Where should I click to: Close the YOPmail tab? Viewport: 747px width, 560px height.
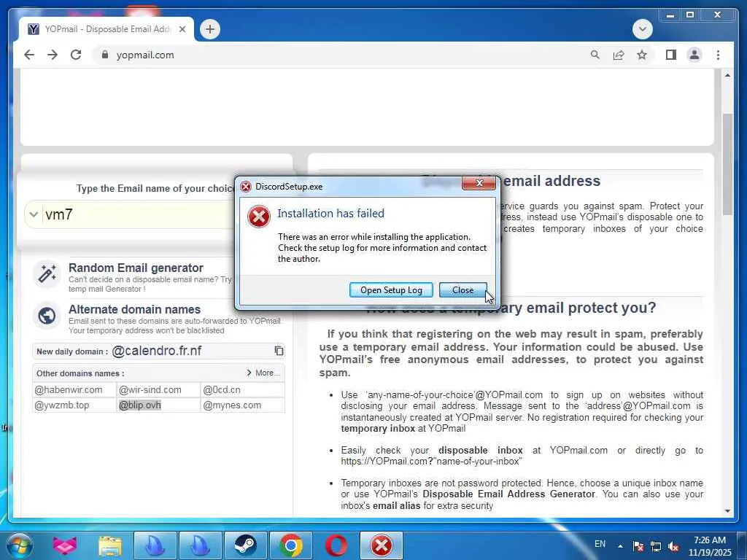click(182, 29)
